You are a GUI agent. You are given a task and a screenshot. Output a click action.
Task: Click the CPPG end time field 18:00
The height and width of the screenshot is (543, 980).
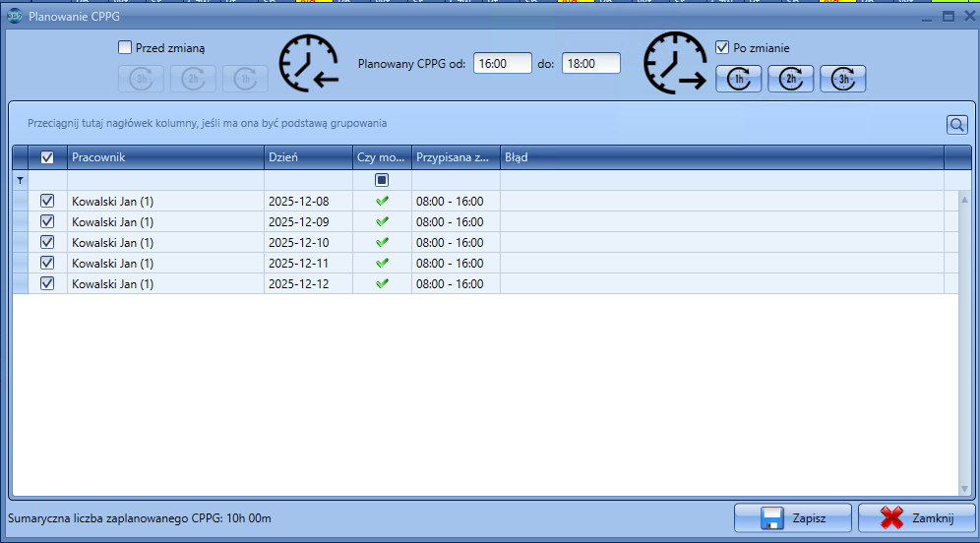590,63
